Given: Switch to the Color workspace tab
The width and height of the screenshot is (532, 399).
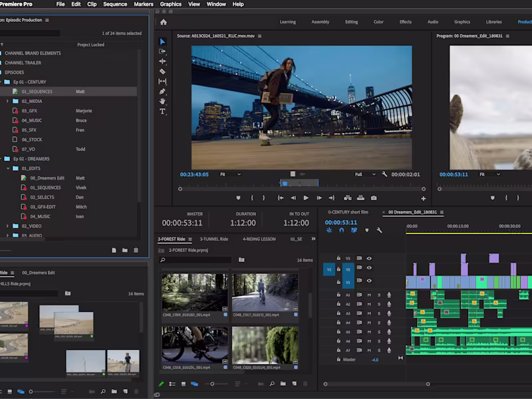Looking at the screenshot, I should (378, 22).
